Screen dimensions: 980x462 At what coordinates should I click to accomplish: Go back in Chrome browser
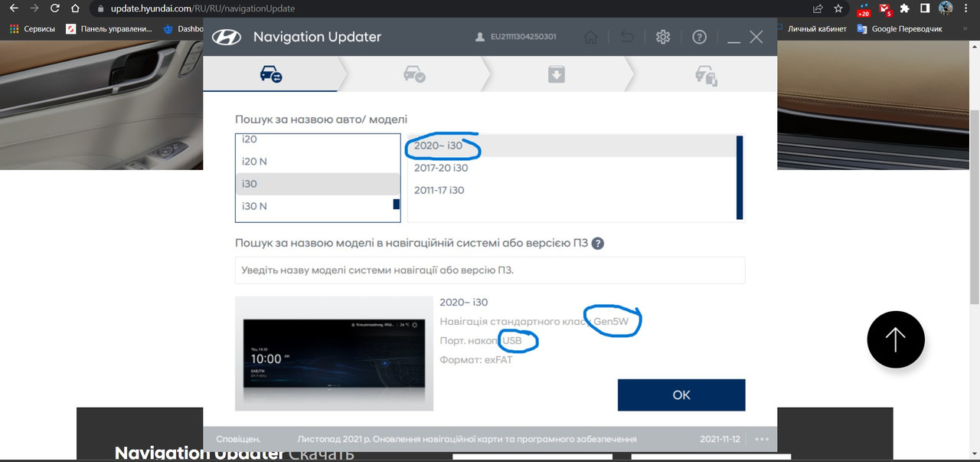pyautogui.click(x=14, y=9)
